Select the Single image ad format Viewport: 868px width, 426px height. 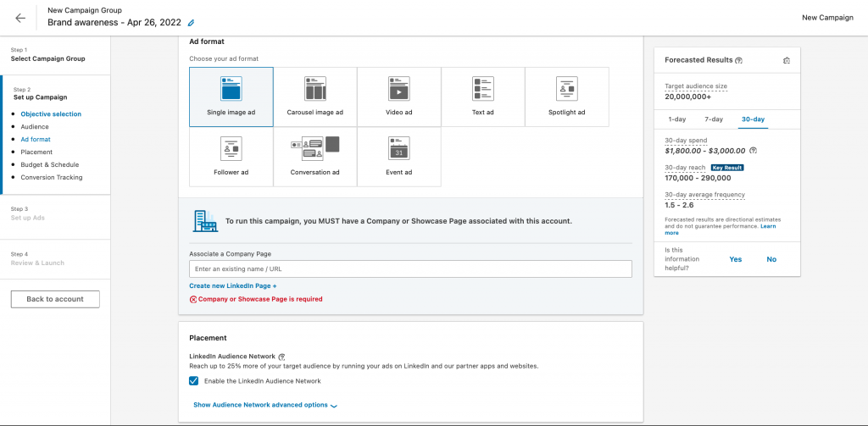coord(231,97)
